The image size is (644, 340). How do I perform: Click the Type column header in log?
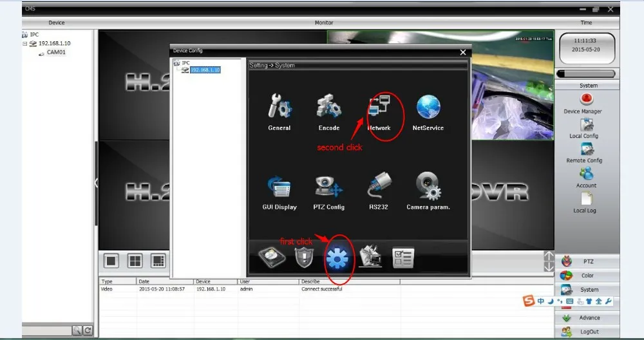118,281
